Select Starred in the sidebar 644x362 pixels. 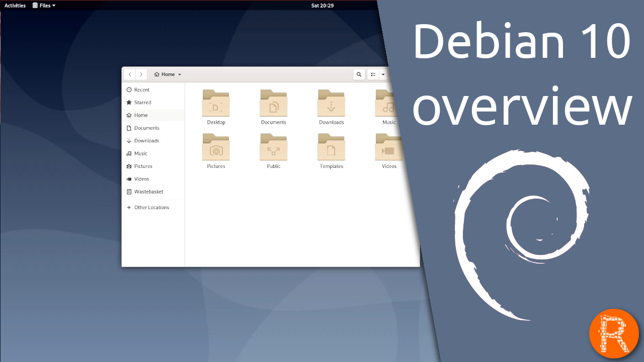[x=153, y=103]
